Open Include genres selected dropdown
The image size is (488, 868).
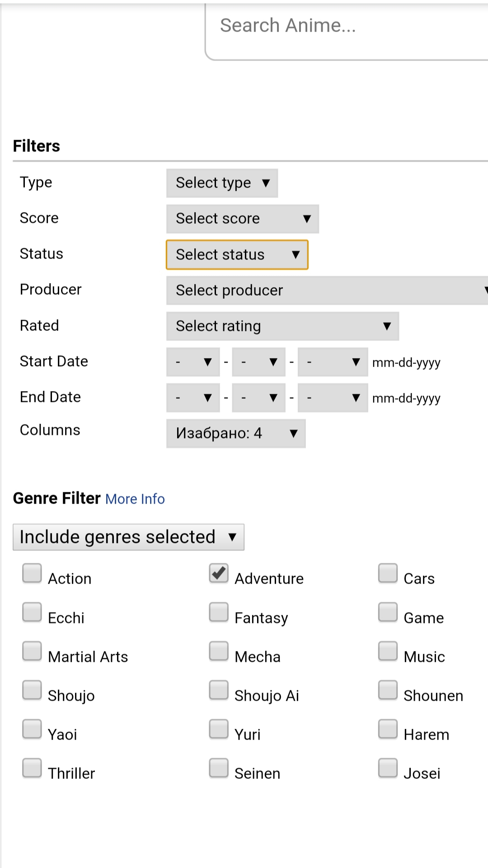tap(128, 537)
